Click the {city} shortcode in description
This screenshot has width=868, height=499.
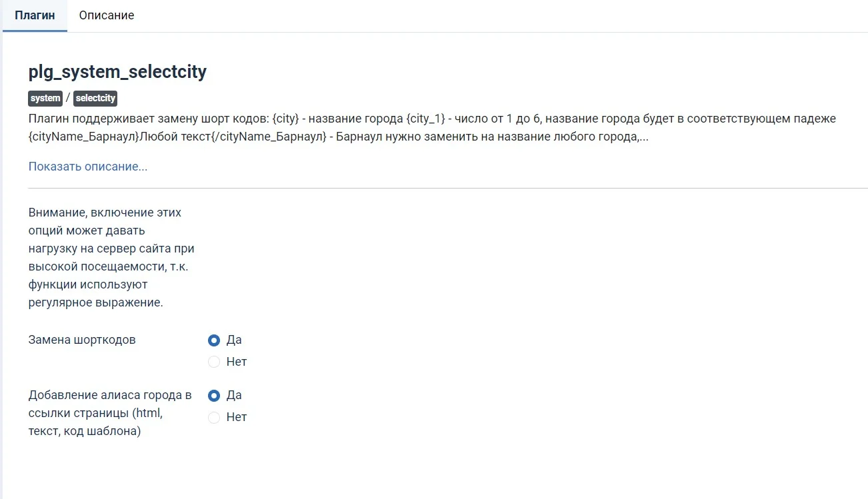pos(287,119)
